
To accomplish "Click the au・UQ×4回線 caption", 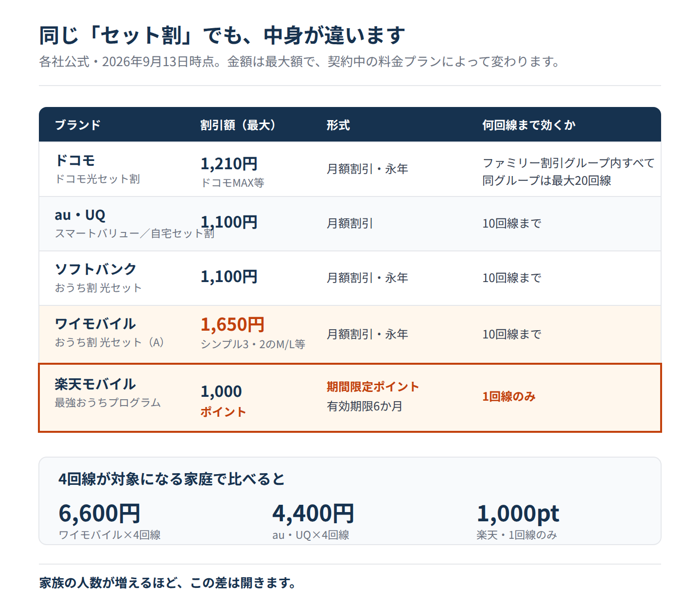I will 311,535.
